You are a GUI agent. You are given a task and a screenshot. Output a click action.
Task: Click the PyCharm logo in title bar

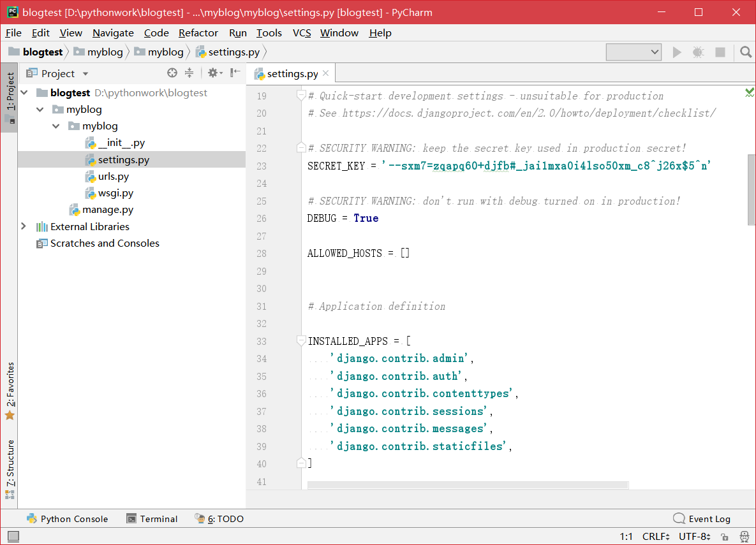13,12
